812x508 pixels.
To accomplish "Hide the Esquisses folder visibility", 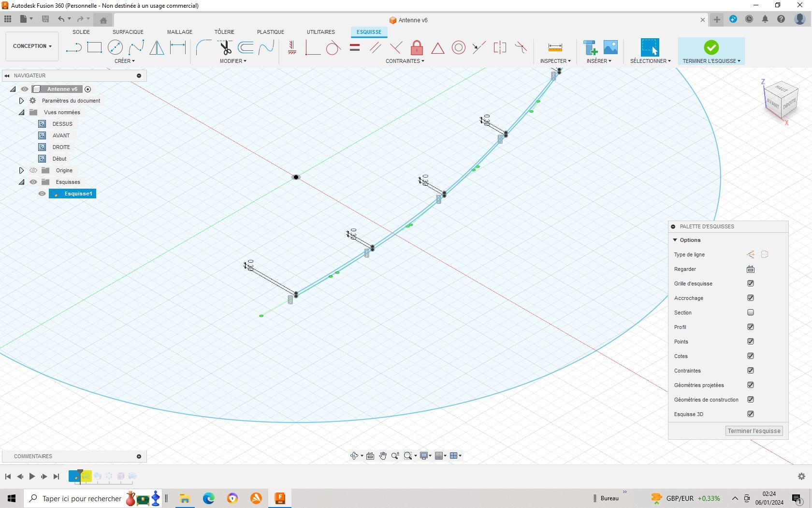I will click(x=33, y=182).
